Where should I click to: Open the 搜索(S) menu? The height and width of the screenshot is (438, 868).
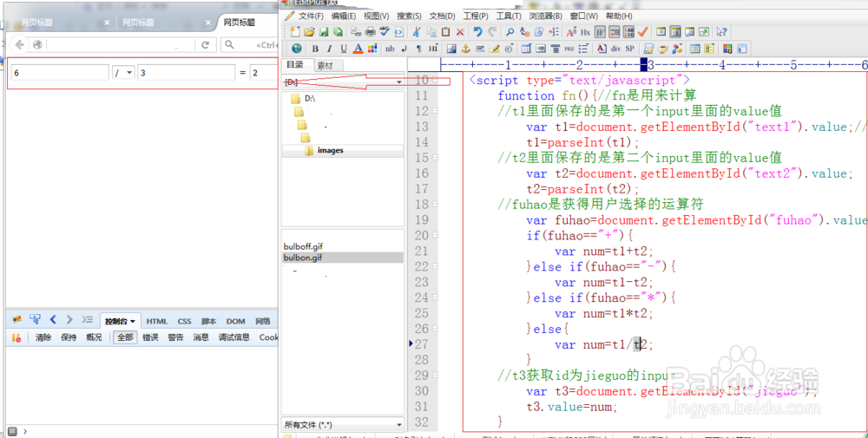[409, 16]
